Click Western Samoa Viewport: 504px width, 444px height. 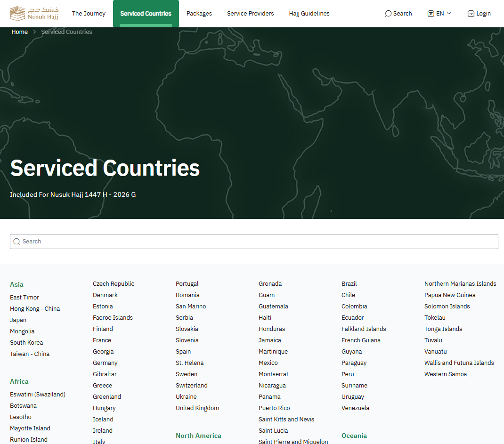click(x=446, y=374)
